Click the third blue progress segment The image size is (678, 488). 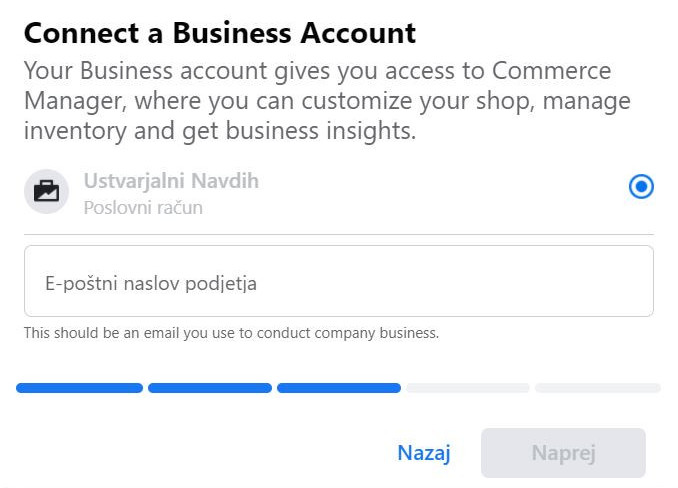[339, 388]
